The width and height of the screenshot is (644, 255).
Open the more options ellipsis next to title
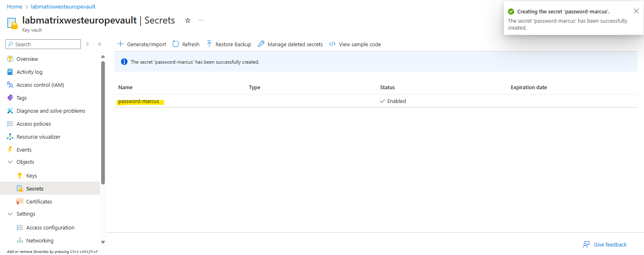point(201,20)
